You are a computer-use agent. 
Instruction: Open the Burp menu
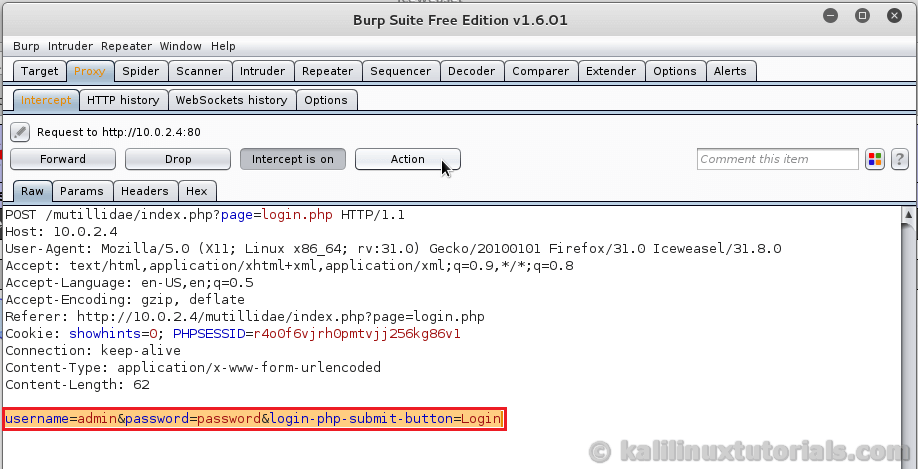click(27, 46)
